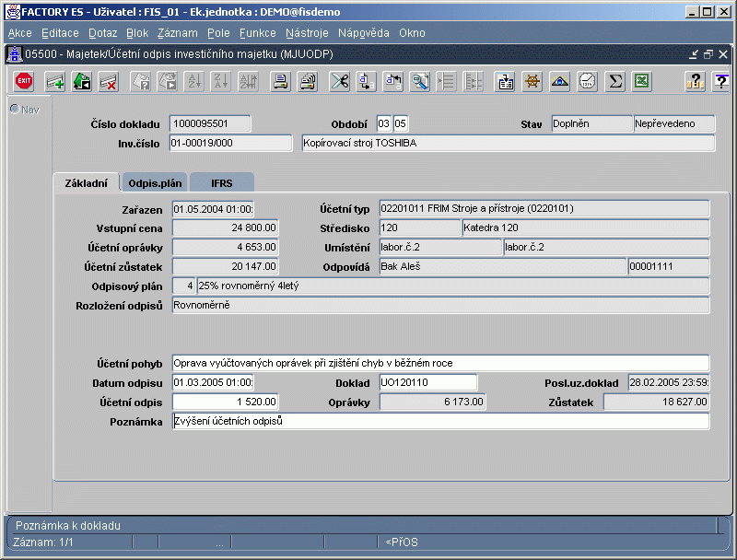737x560 pixels.
Task: Switch to the Odpis.plán tab
Action: [x=154, y=182]
